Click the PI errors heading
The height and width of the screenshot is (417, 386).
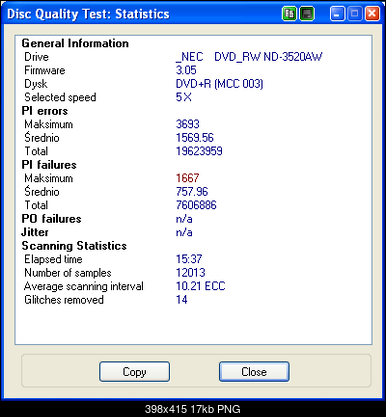[45, 111]
